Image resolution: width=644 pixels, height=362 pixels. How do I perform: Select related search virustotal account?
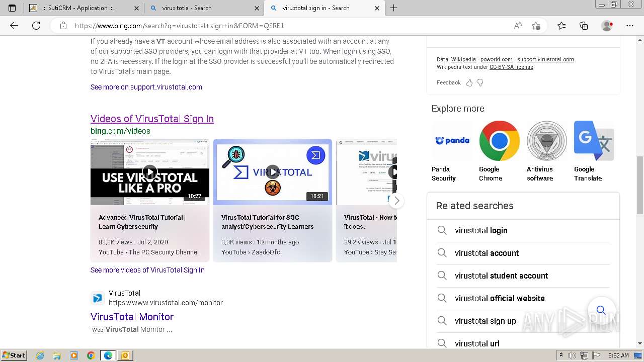coord(523,253)
